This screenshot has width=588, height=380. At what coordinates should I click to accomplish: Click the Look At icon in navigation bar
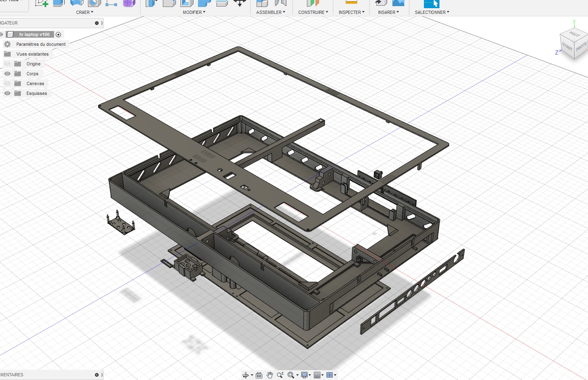click(259, 375)
